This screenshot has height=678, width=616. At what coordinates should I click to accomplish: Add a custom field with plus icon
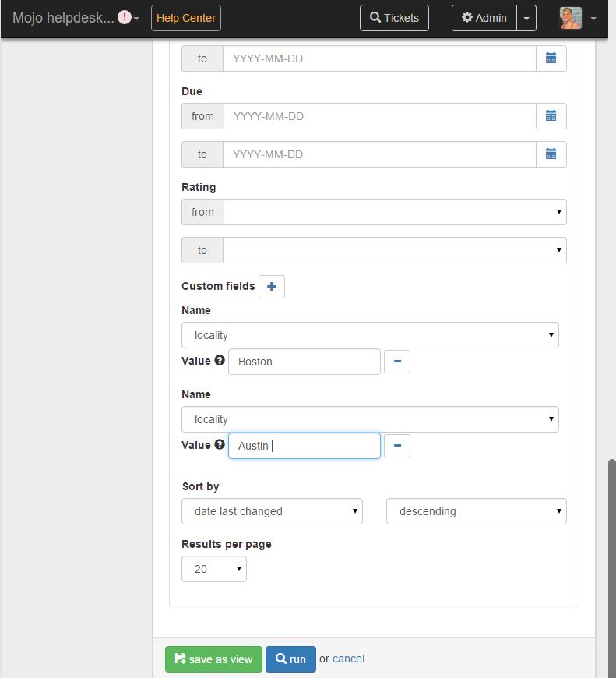271,287
